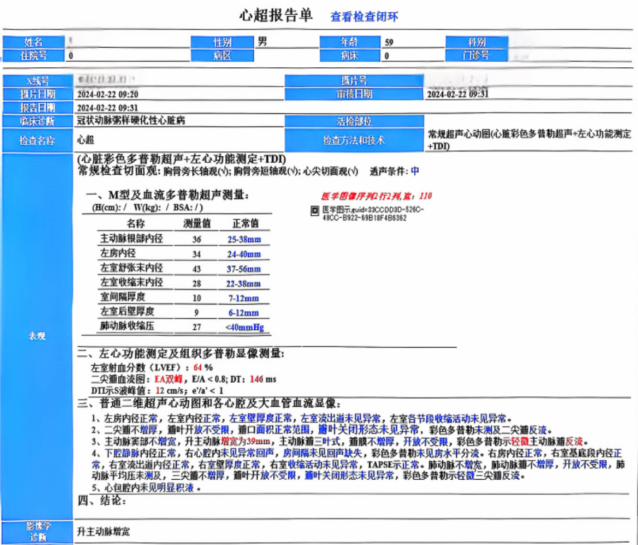The image size is (638, 545).
Task: Click the 报告日期 label cell
Action: point(37,107)
